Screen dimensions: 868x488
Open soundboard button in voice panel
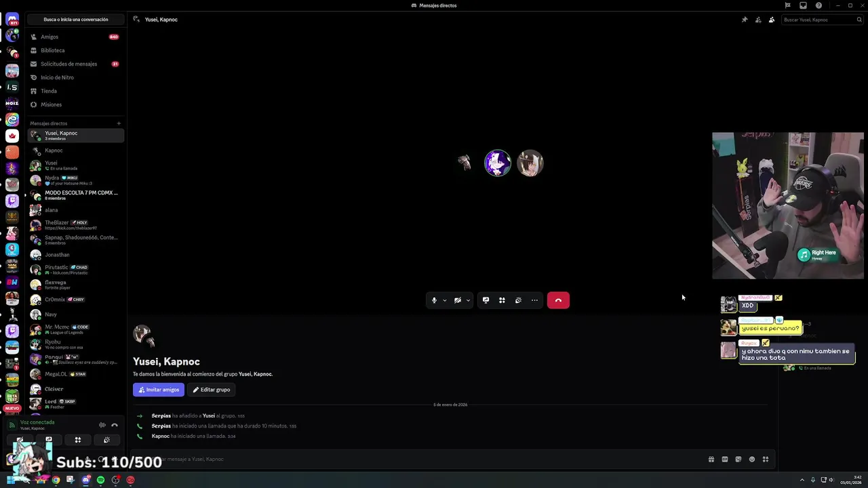(x=106, y=440)
